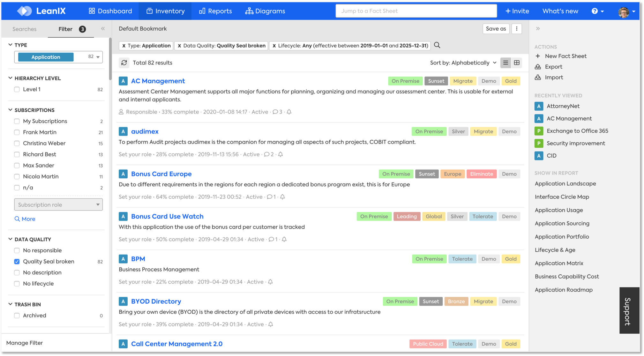Switch to the Searches tab

click(25, 29)
